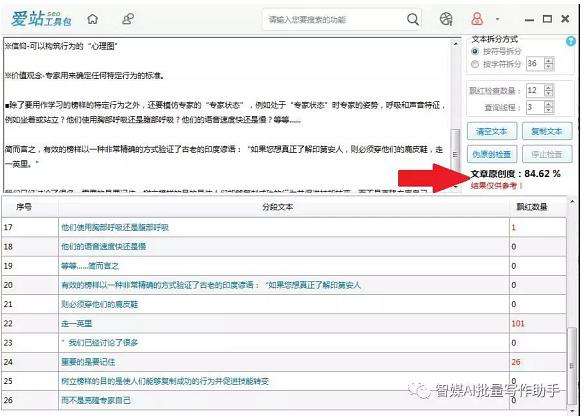Select the red count 26 in row 24
The image size is (584, 418).
[x=516, y=362]
